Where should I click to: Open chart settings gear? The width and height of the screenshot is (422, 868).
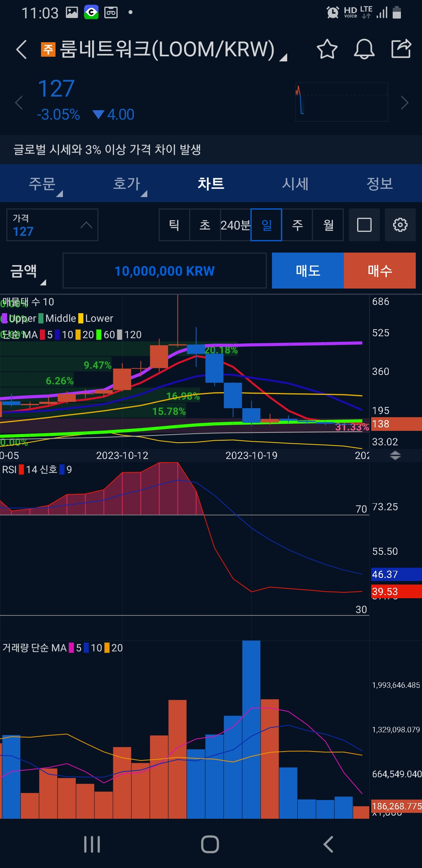click(400, 225)
